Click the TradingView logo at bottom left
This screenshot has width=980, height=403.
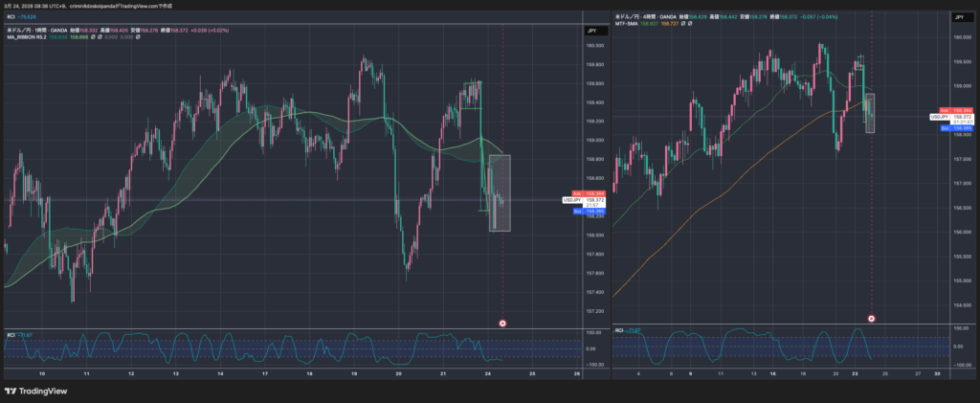36,391
